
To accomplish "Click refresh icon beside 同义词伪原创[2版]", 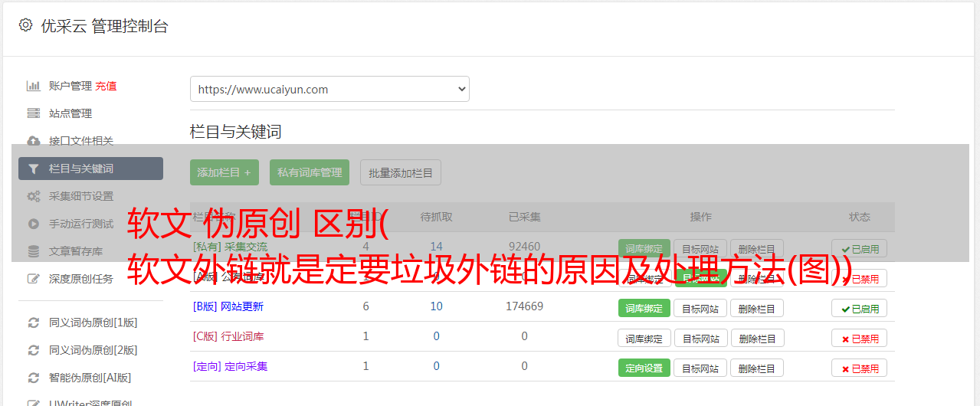I will 34,350.
